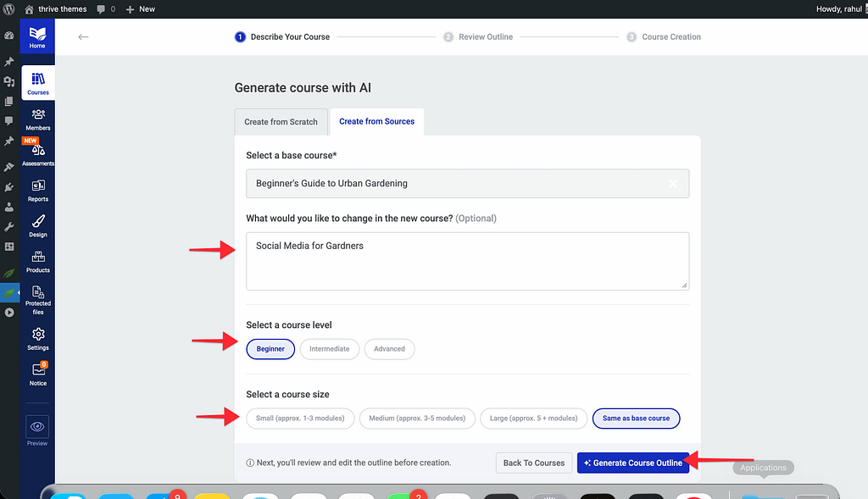Click the Generate Course Outline button

pos(632,463)
